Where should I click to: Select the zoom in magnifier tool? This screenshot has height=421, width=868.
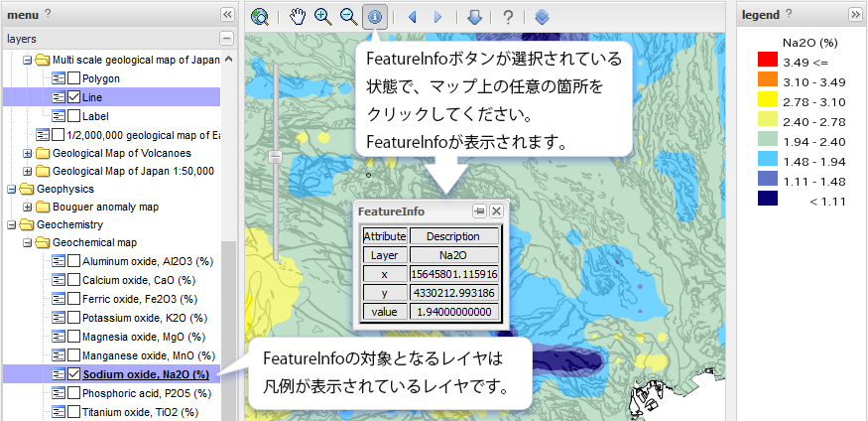coord(322,17)
